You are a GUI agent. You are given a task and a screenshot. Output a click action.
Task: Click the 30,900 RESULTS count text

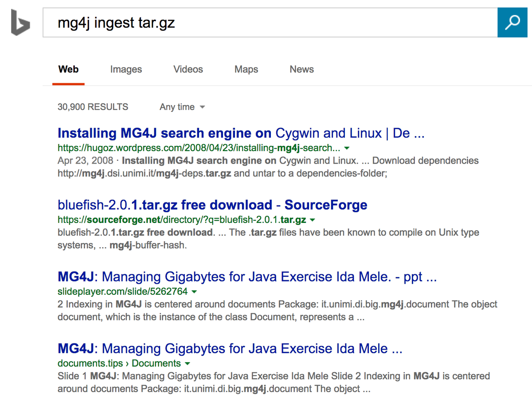93,107
